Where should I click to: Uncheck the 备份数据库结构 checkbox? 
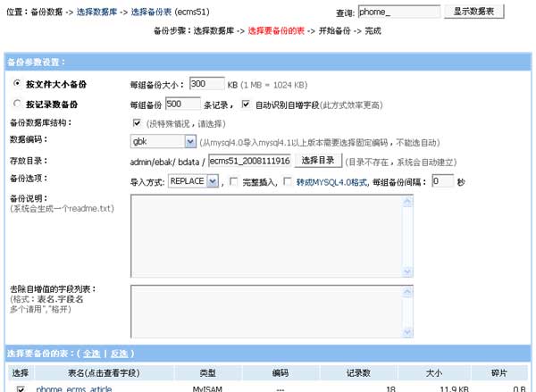137,122
